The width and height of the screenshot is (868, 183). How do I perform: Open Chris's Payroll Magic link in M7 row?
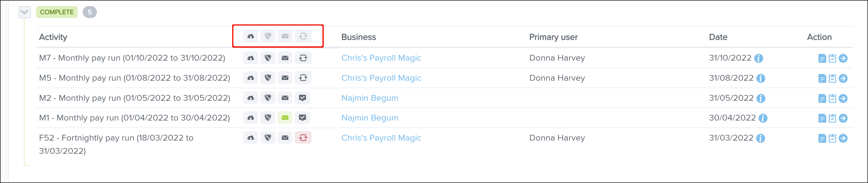(x=381, y=58)
